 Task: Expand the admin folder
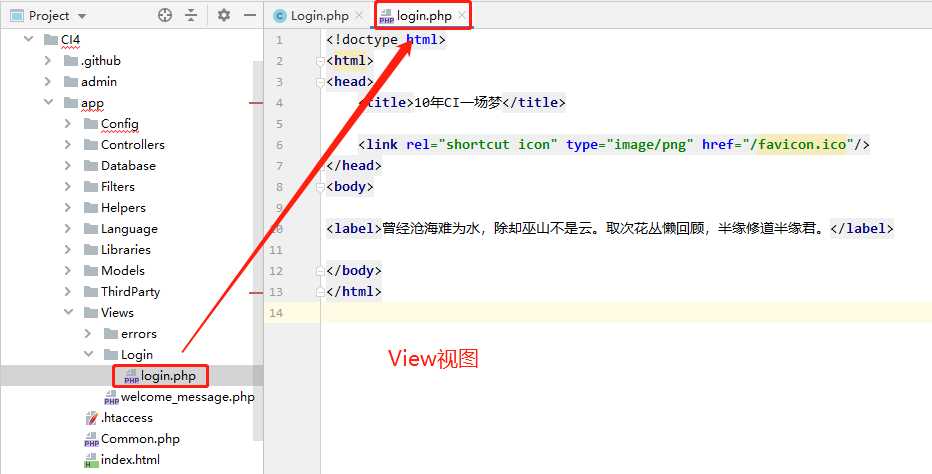[x=48, y=81]
